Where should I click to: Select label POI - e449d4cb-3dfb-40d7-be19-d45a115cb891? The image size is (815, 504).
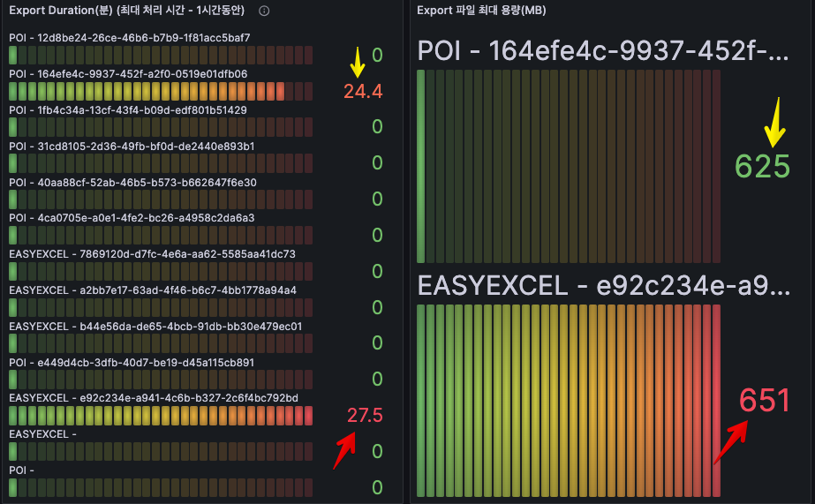pos(132,363)
